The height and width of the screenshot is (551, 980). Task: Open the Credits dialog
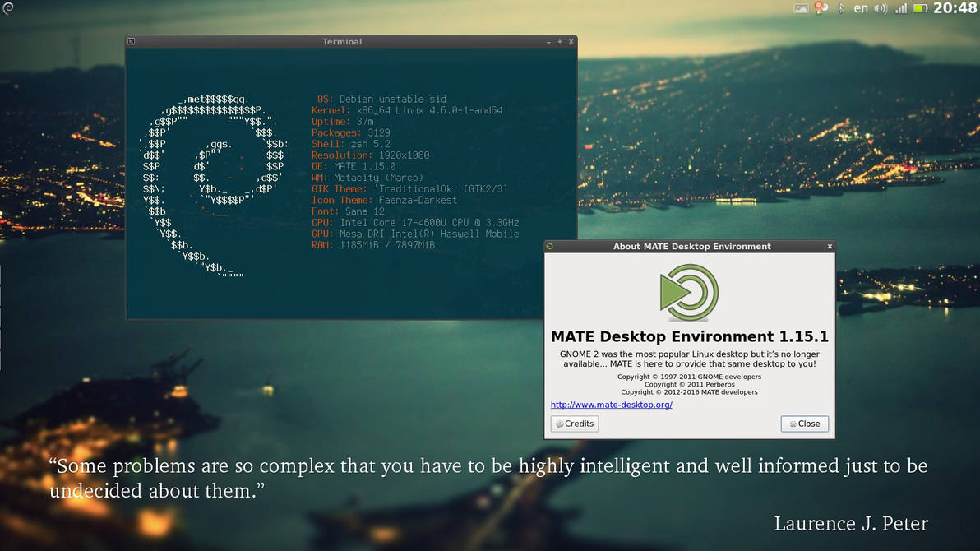pos(575,424)
